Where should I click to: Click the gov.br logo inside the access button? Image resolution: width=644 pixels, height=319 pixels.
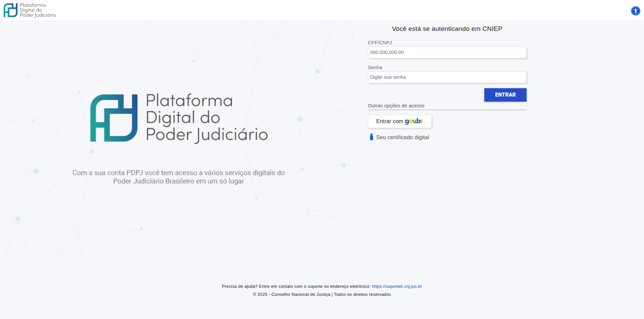pos(414,121)
